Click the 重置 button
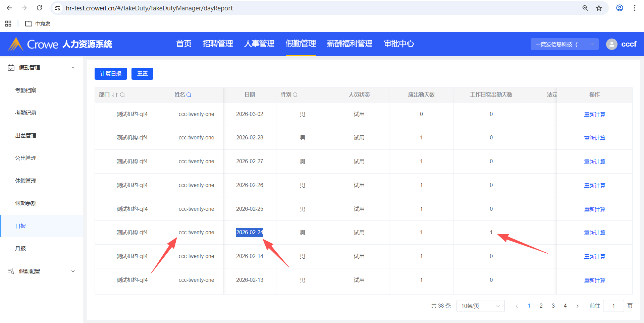This screenshot has height=323, width=644. [x=142, y=74]
